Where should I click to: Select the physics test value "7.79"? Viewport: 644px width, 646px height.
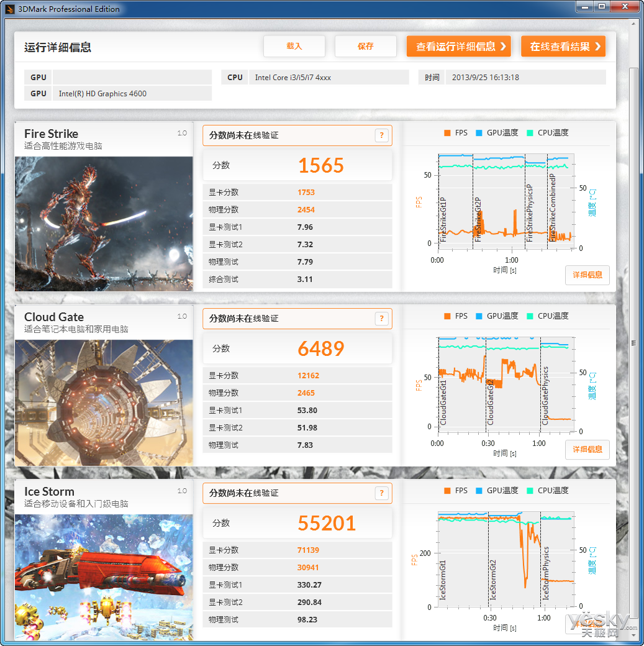306,262
